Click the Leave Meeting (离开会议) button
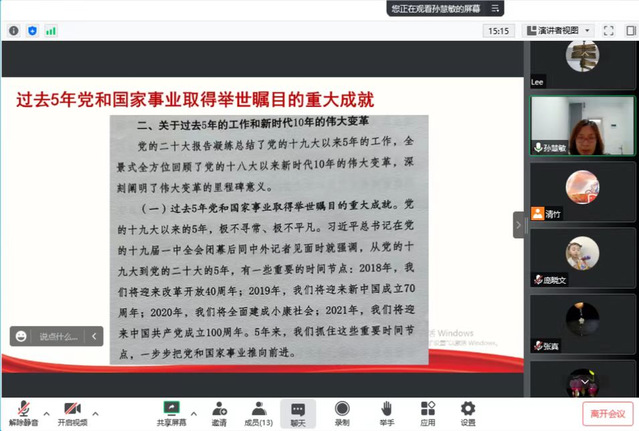 (x=607, y=413)
